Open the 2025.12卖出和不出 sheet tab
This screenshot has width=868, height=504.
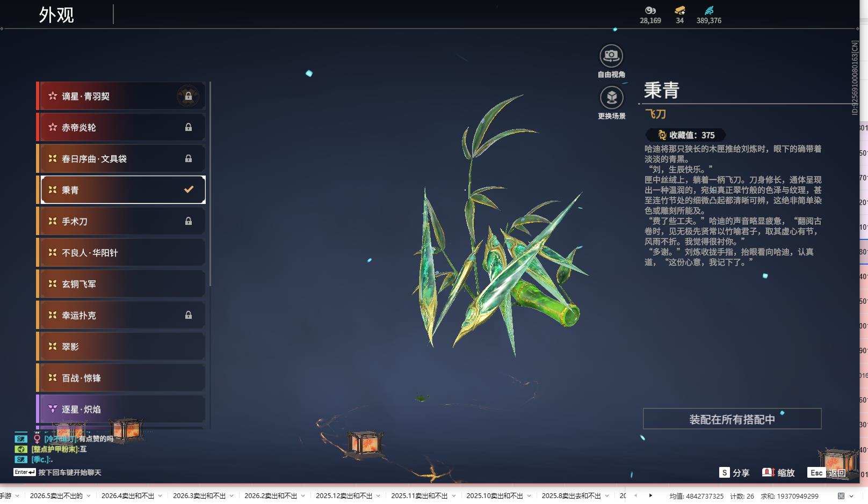click(344, 496)
